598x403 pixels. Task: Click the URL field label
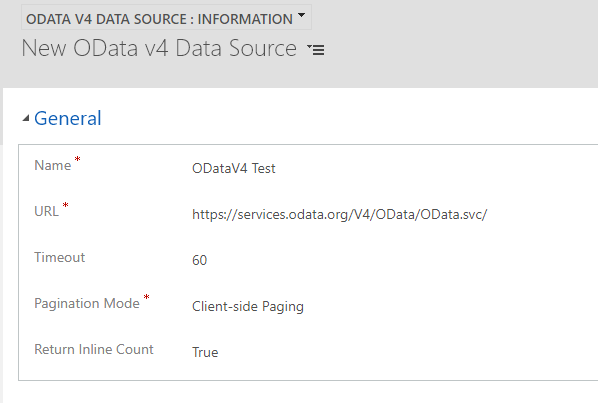click(x=47, y=211)
